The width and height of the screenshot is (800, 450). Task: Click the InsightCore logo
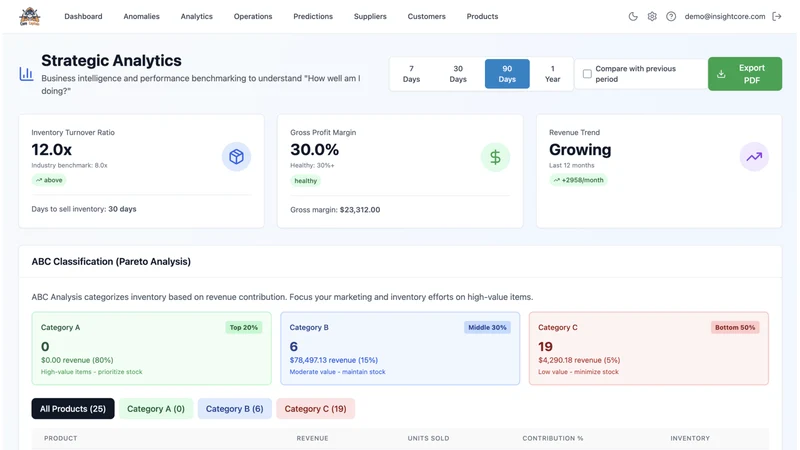(x=30, y=16)
